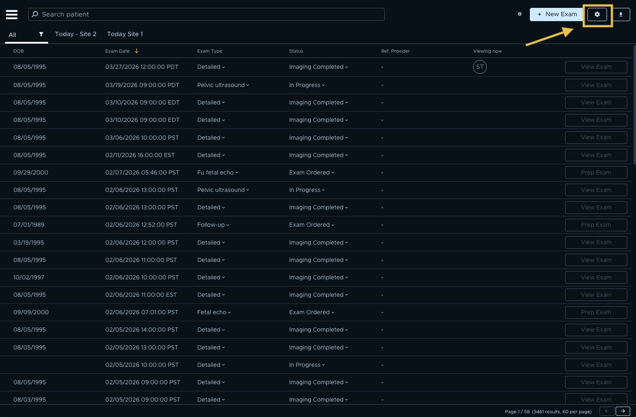Change Pelvic ultrasound type on 03/19/2026 exam
The image size is (636, 417).
(223, 85)
